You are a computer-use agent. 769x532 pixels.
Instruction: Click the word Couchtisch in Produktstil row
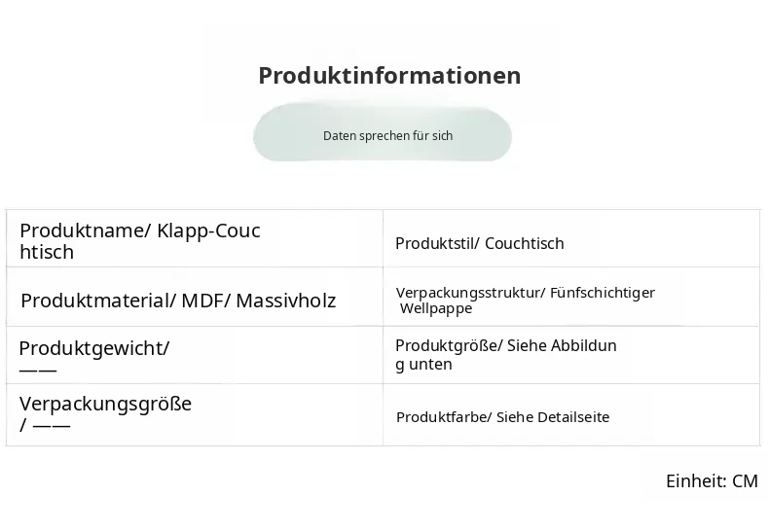[525, 243]
